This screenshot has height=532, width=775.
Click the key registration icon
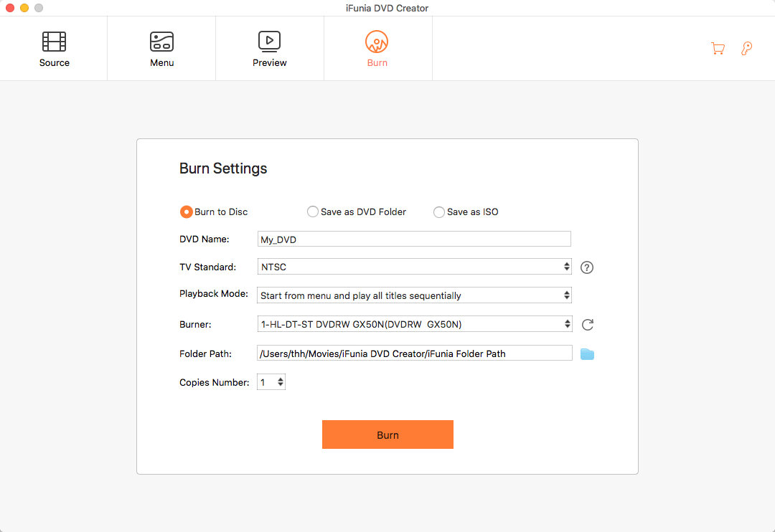pyautogui.click(x=746, y=49)
